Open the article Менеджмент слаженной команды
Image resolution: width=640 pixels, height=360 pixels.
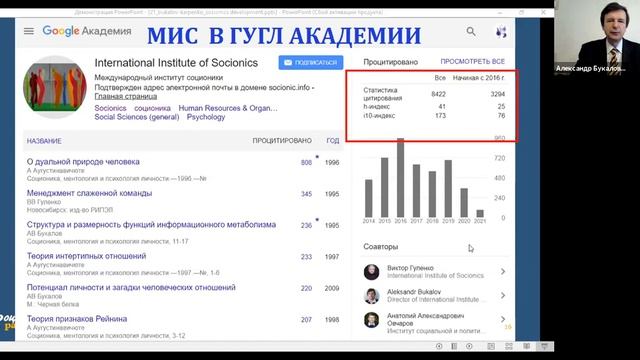pos(89,193)
